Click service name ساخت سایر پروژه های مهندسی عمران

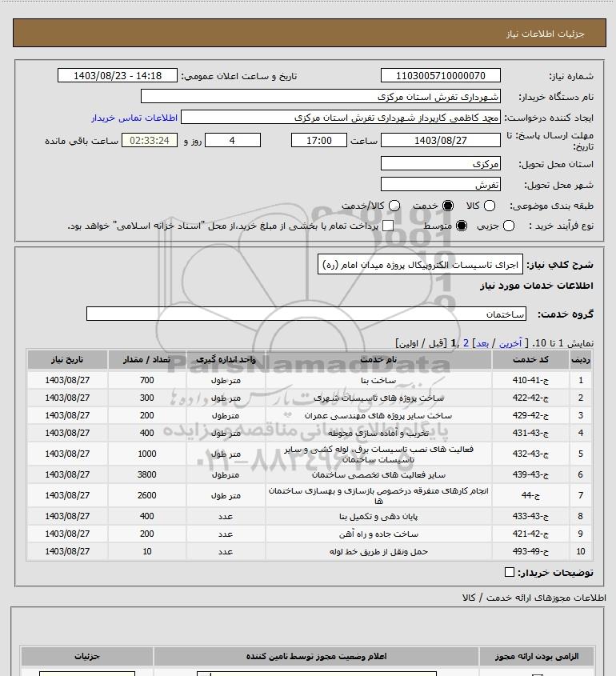378,416
